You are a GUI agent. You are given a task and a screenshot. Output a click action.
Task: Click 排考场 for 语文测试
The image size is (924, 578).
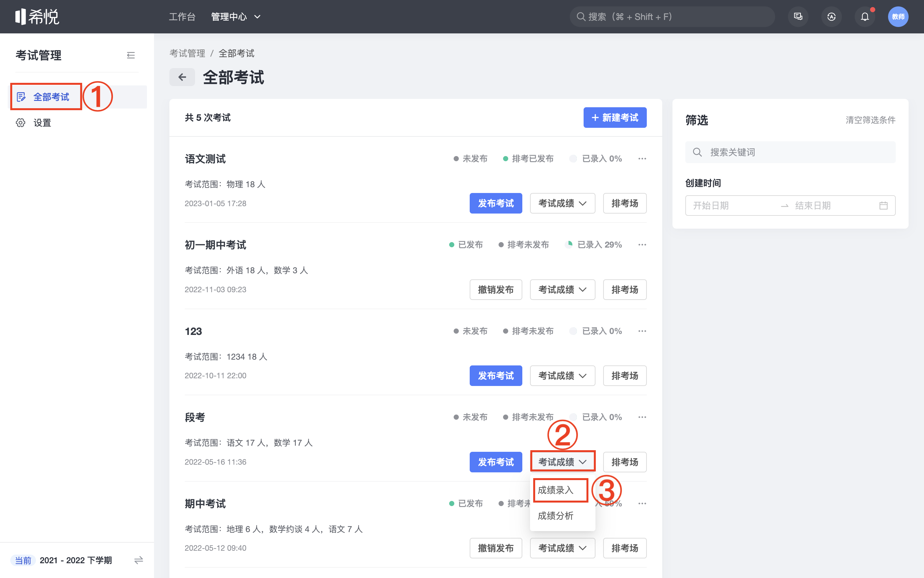click(625, 203)
